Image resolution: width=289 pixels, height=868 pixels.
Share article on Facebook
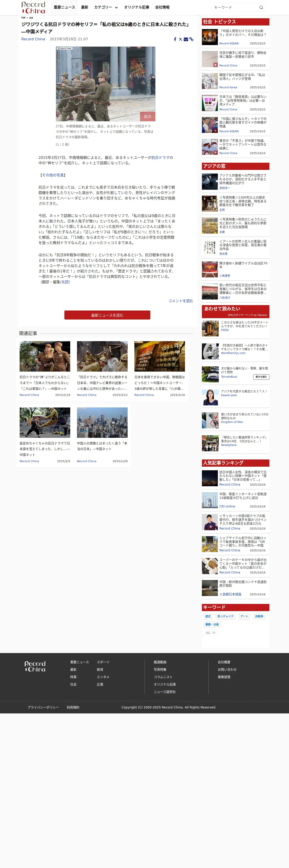[x=175, y=39]
